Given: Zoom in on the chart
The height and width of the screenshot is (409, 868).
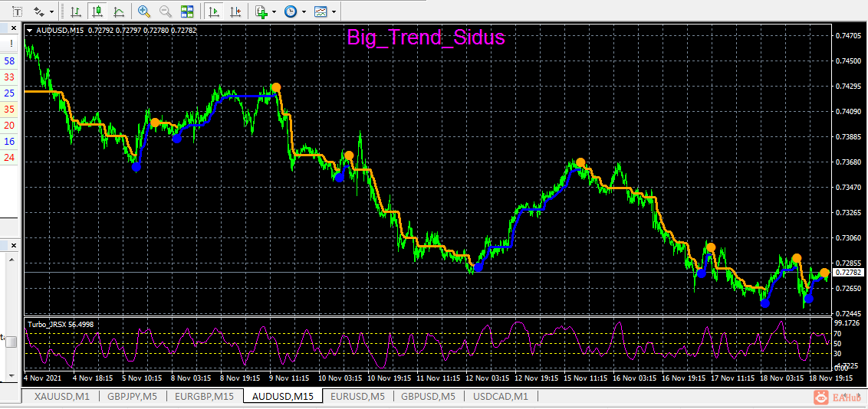Looking at the screenshot, I should point(144,11).
